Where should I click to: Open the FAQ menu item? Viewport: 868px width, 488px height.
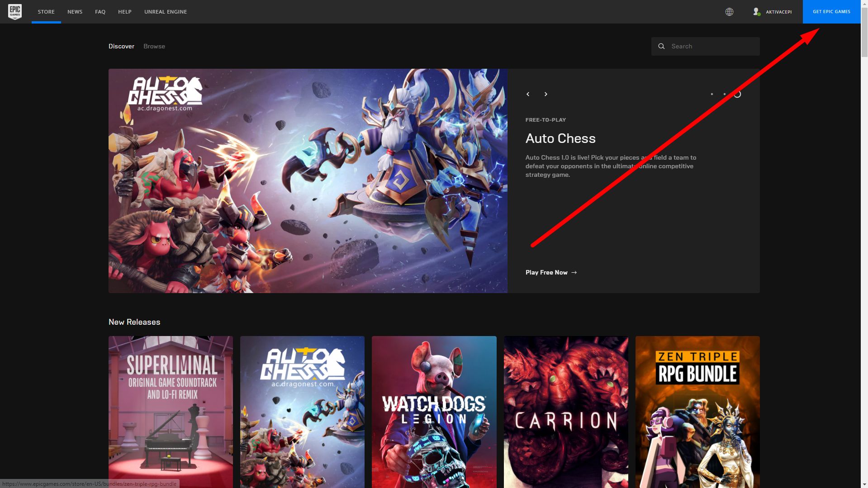point(100,12)
